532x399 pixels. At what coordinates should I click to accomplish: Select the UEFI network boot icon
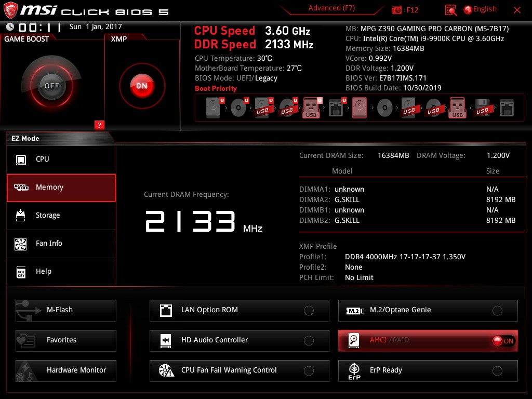pos(337,108)
